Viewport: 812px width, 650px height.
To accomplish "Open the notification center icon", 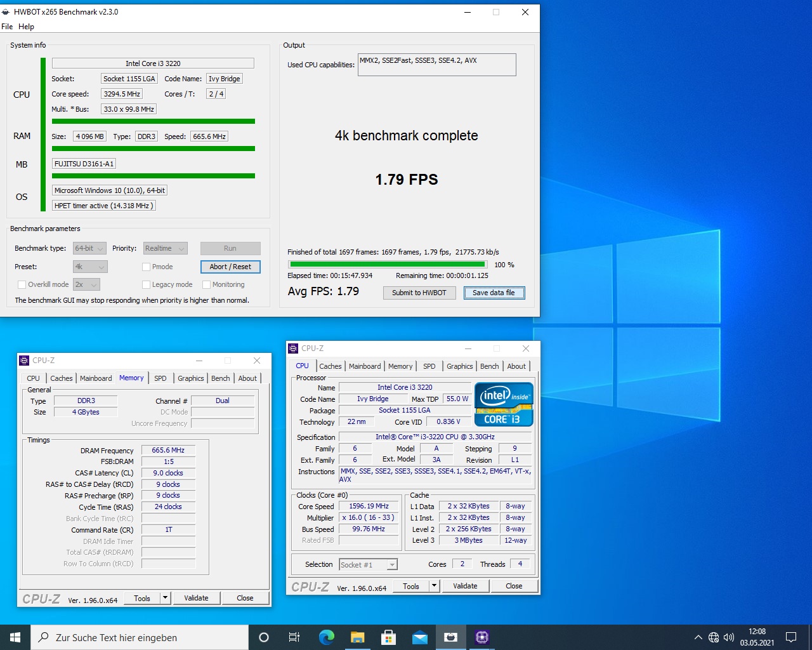I will [x=791, y=637].
